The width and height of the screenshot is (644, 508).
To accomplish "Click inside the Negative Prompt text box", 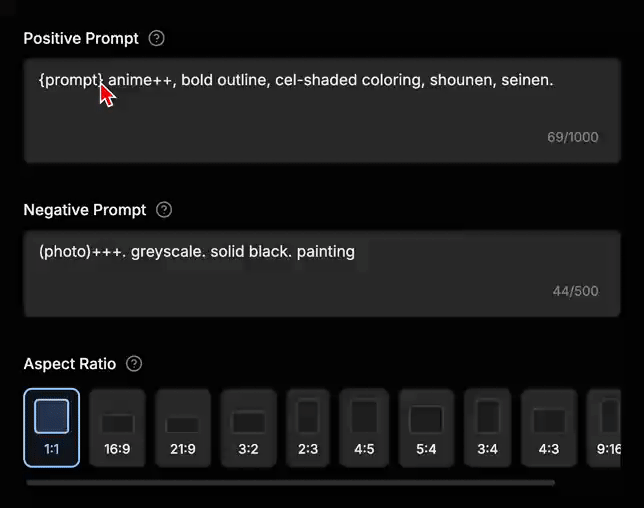I will tap(322, 274).
